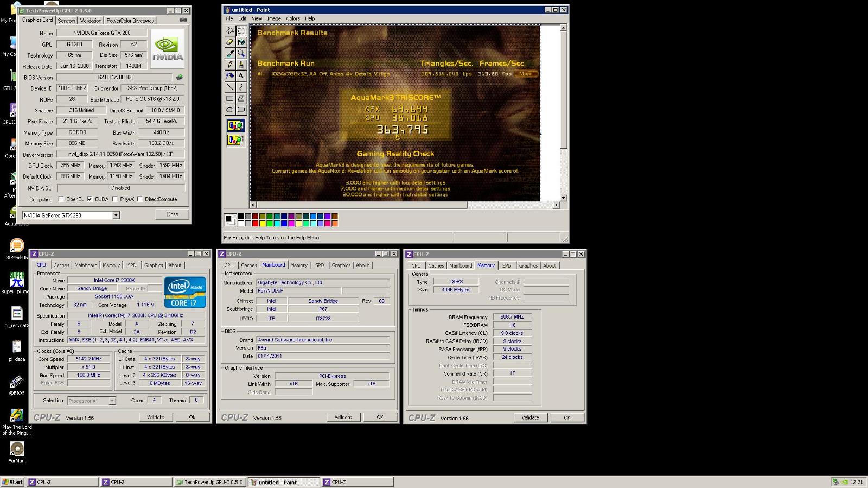Image resolution: width=868 pixels, height=488 pixels.
Task: Open the Image menu in Paint
Action: 274,18
